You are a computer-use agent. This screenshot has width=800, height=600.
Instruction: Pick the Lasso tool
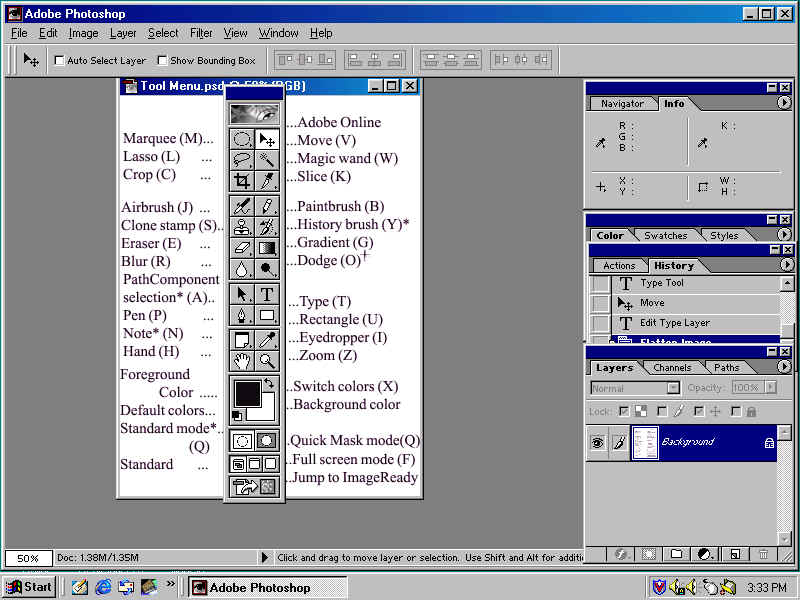[242, 160]
